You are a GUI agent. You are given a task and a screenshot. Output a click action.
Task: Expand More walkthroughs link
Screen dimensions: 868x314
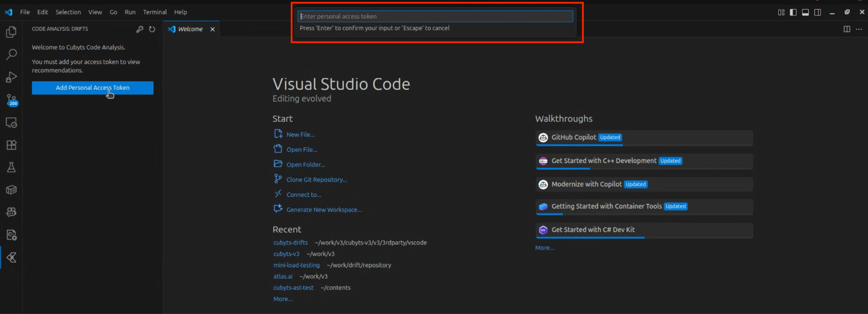[x=544, y=248]
